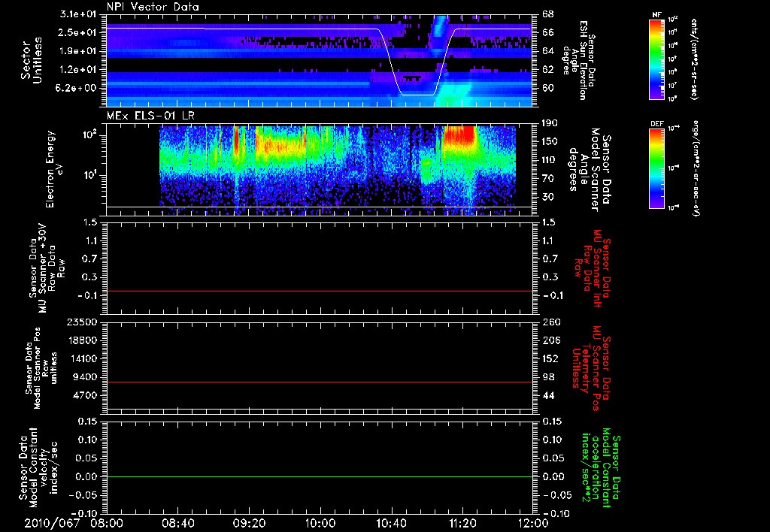Click the DEF color bar gradient

click(x=657, y=168)
